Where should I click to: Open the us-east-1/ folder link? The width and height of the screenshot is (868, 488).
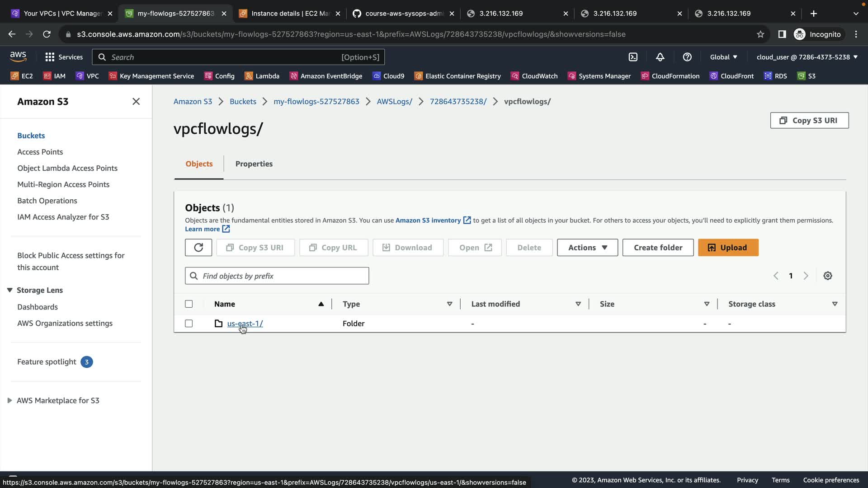pos(245,324)
